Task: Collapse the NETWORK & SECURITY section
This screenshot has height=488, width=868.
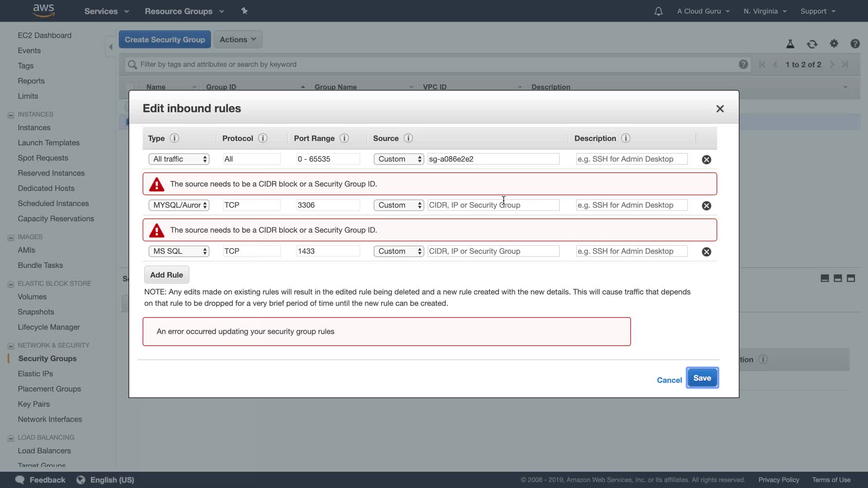Action: 11,346
